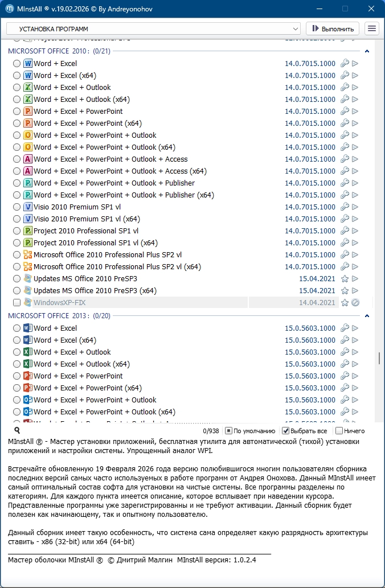Screen dimensions: 385x588
Task: Open the 'УСТАНОВКА ПРОГРАММ' dropdown
Action: pyautogui.click(x=153, y=29)
